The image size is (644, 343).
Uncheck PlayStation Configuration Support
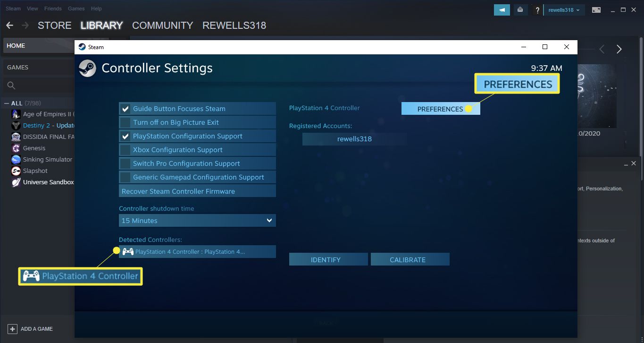tap(125, 137)
